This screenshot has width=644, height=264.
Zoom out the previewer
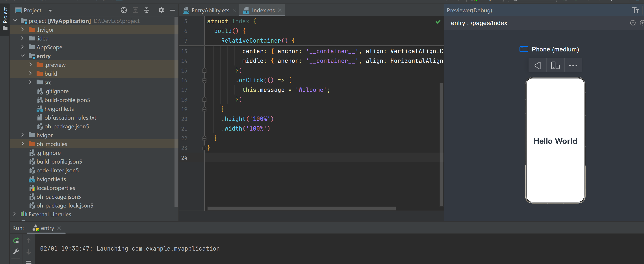pos(633,23)
